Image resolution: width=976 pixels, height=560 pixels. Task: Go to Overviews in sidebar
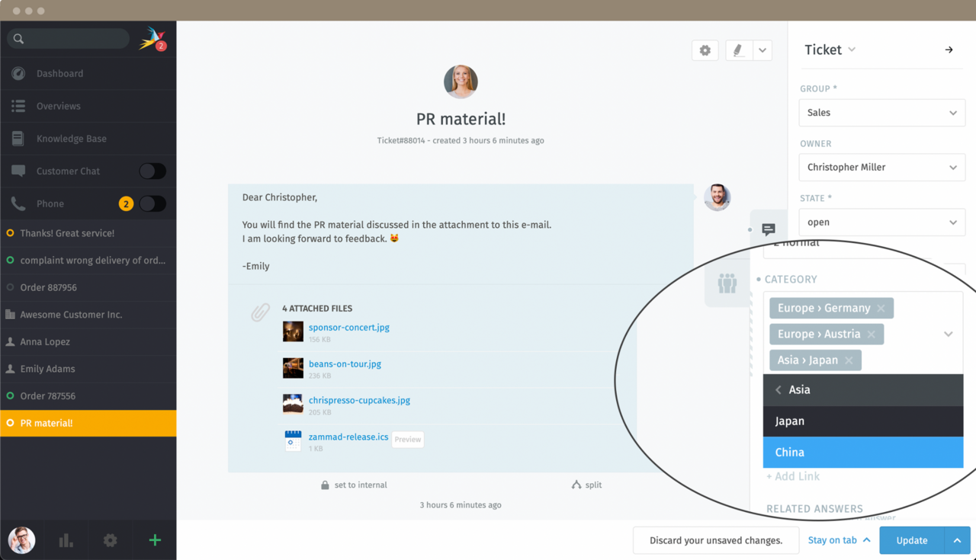point(88,106)
